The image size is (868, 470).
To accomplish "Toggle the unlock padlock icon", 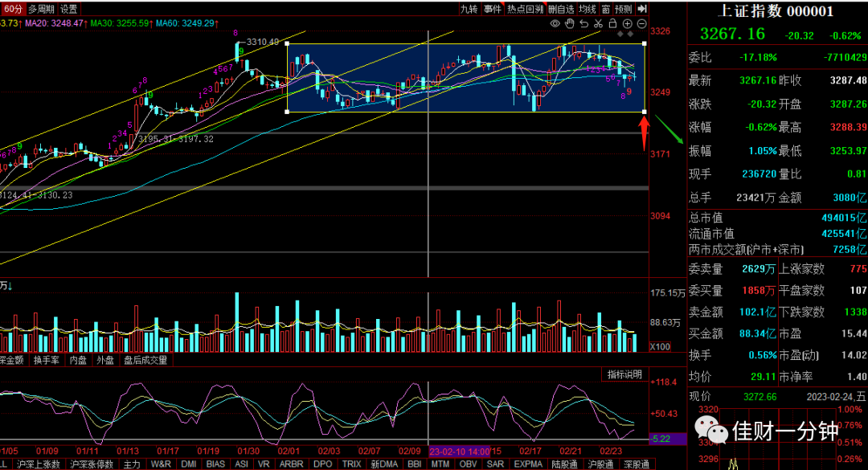I will tap(612, 23).
